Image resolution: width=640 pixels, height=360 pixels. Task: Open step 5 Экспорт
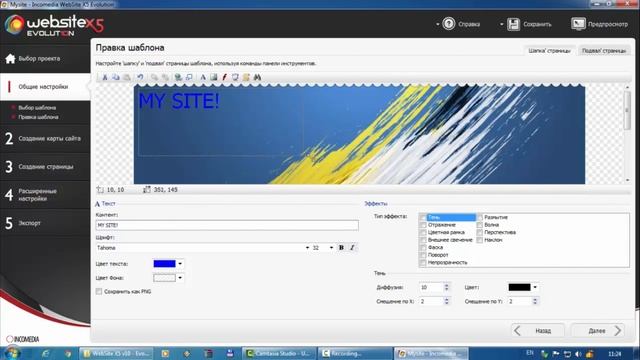coord(45,223)
